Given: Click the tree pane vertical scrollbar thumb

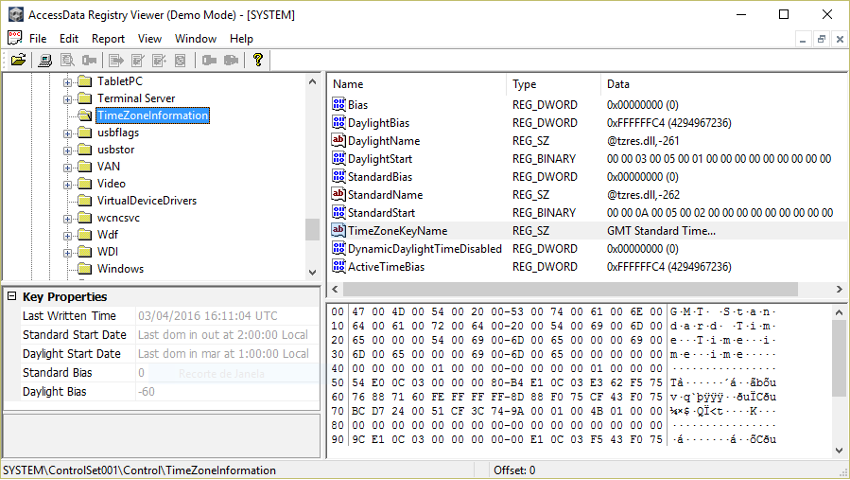Looking at the screenshot, I should 312,229.
